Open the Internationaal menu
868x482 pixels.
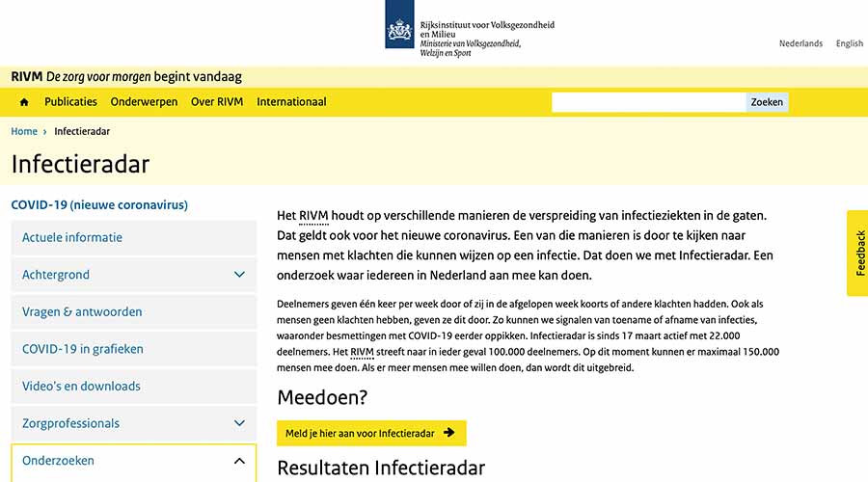click(291, 102)
